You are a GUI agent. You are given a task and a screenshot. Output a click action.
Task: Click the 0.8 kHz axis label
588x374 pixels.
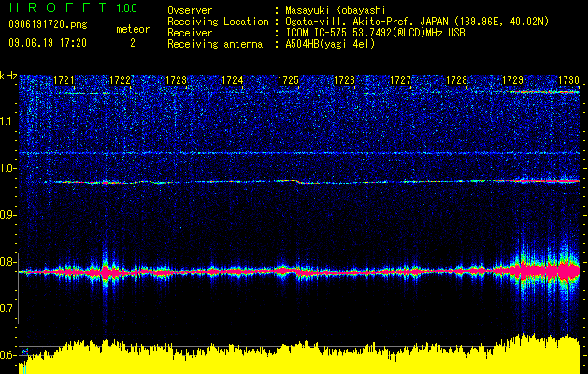(7, 262)
